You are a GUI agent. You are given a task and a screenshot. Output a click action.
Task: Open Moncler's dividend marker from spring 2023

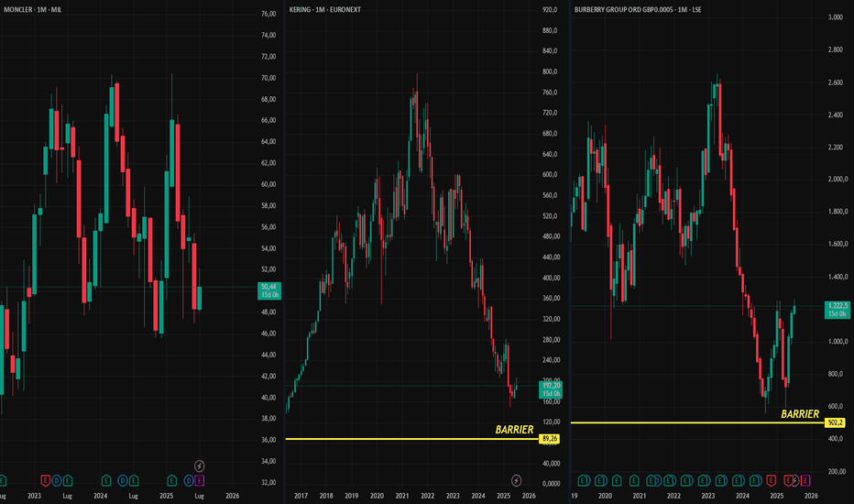57,480
